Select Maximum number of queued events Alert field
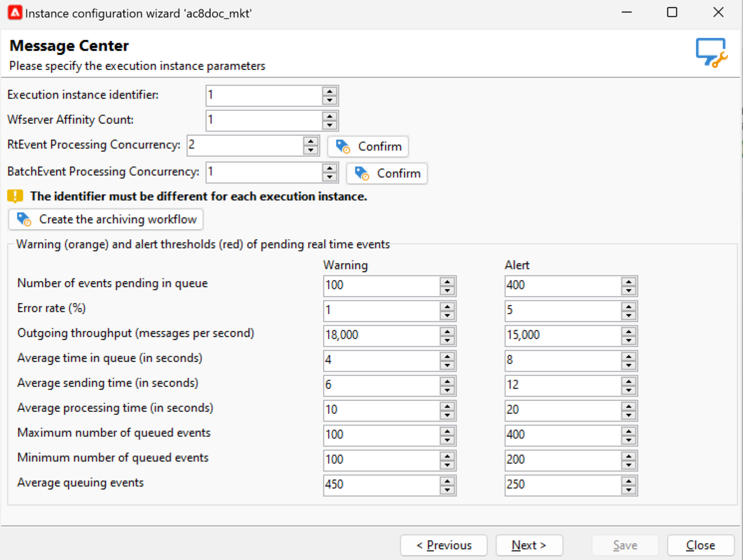The height and width of the screenshot is (560, 743). coord(564,435)
